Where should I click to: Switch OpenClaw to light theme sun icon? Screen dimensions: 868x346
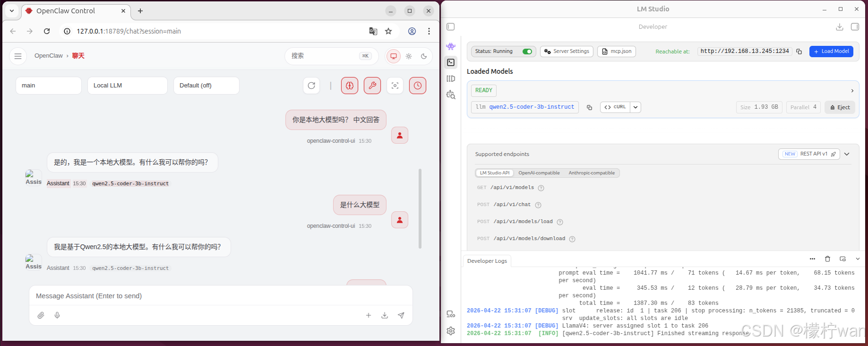(409, 56)
